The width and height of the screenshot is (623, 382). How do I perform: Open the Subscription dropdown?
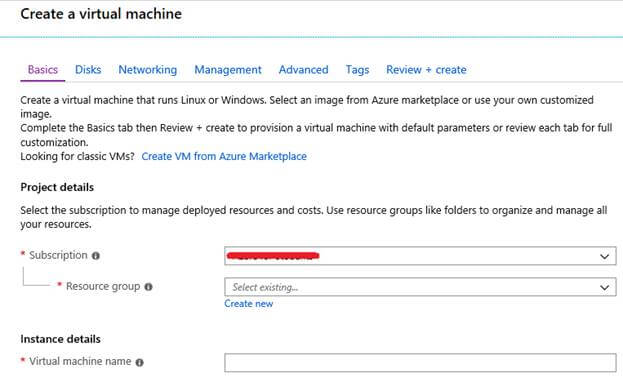(x=420, y=256)
